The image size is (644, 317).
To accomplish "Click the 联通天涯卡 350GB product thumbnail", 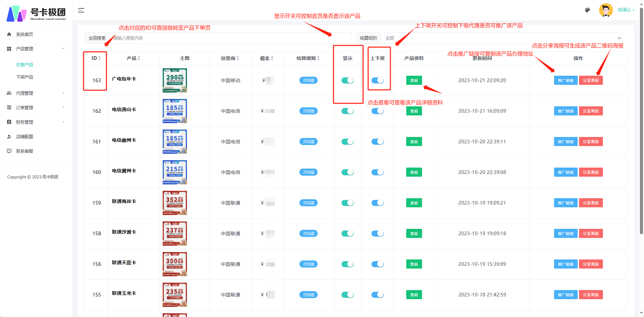I will 175,264.
